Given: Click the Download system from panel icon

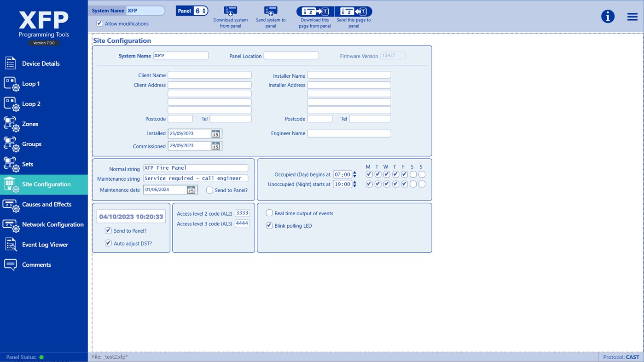Looking at the screenshot, I should pos(230,11).
